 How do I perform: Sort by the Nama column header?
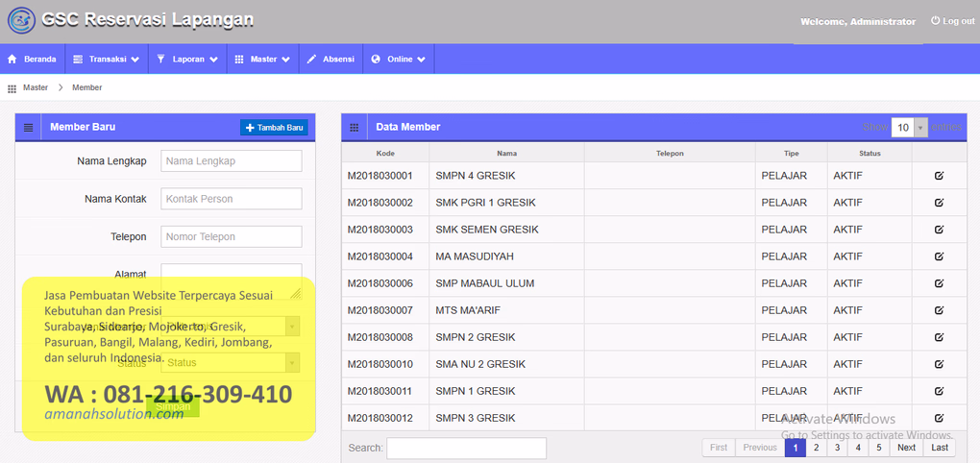click(x=507, y=153)
